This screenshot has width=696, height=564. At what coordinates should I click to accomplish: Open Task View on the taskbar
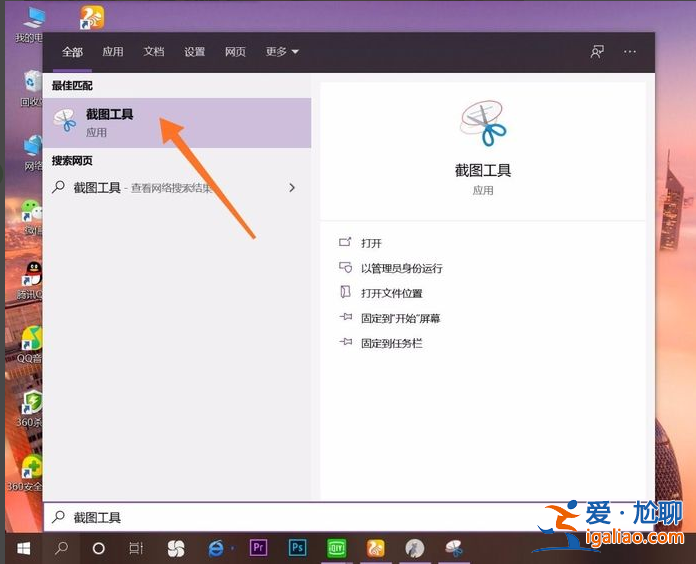136,548
